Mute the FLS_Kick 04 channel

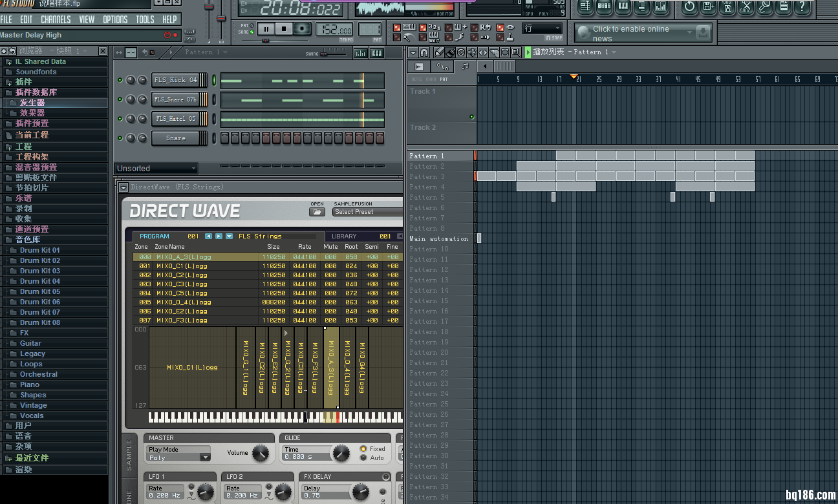click(x=120, y=80)
